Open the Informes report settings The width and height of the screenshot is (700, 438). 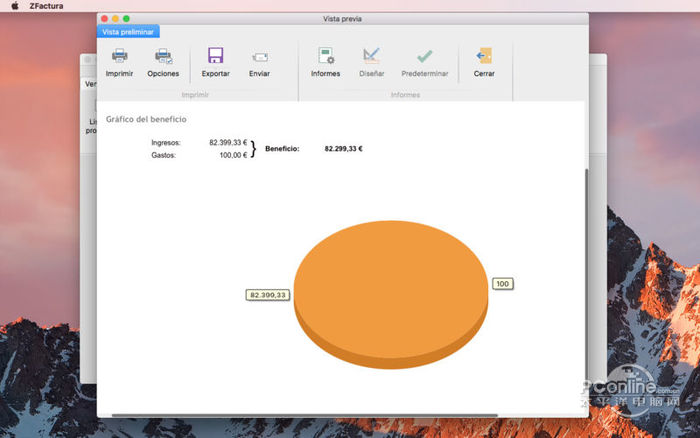pyautogui.click(x=325, y=57)
